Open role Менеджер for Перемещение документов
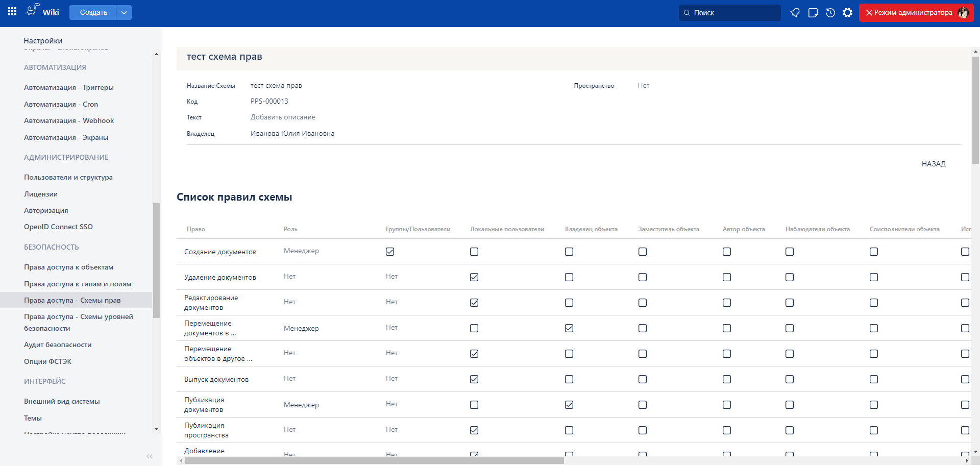This screenshot has width=980, height=466. tap(301, 328)
